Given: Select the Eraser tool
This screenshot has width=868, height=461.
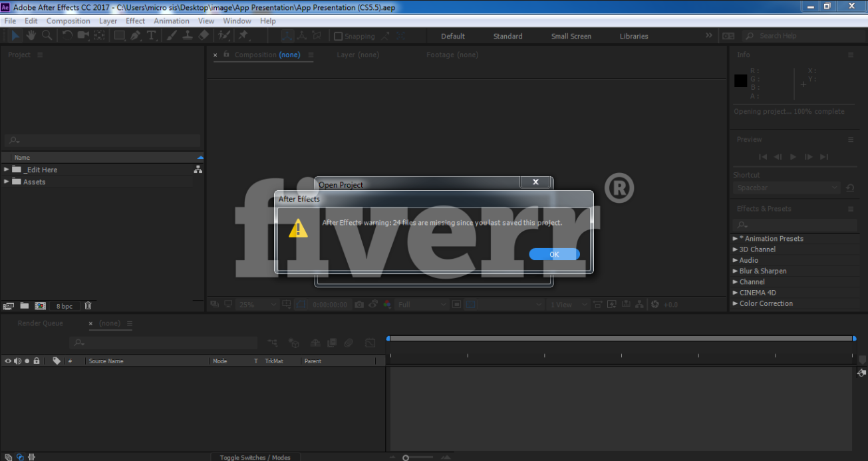Looking at the screenshot, I should pyautogui.click(x=204, y=36).
